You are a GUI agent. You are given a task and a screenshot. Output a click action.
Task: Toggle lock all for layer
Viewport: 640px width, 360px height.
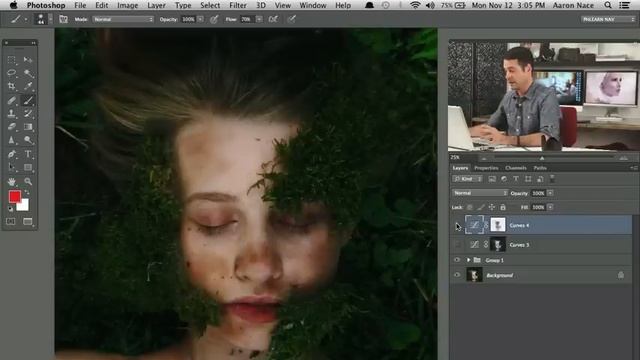point(503,207)
